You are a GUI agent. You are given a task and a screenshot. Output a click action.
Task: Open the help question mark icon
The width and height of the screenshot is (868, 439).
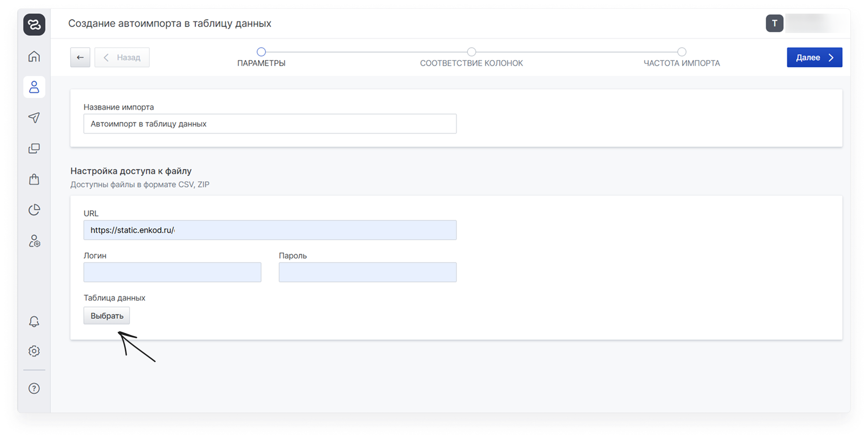pyautogui.click(x=34, y=388)
